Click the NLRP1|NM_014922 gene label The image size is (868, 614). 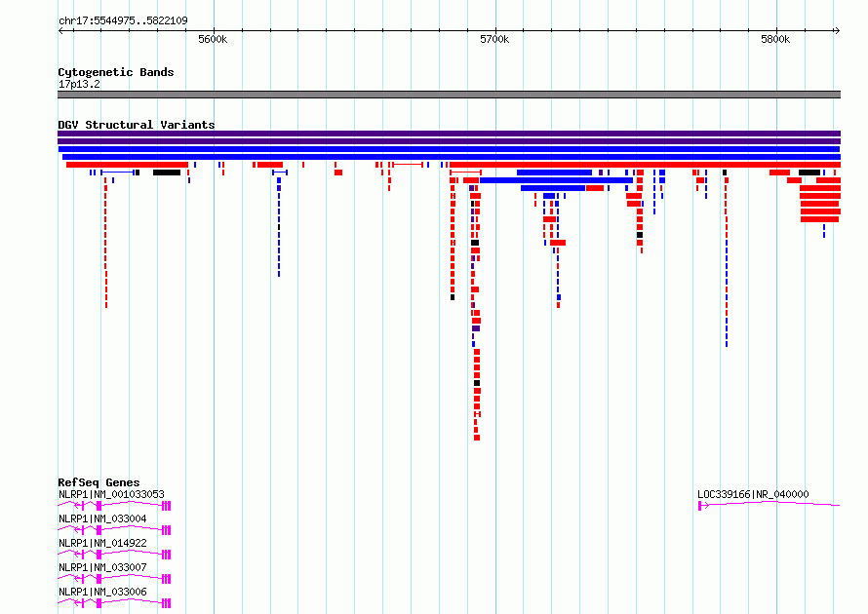pyautogui.click(x=102, y=543)
